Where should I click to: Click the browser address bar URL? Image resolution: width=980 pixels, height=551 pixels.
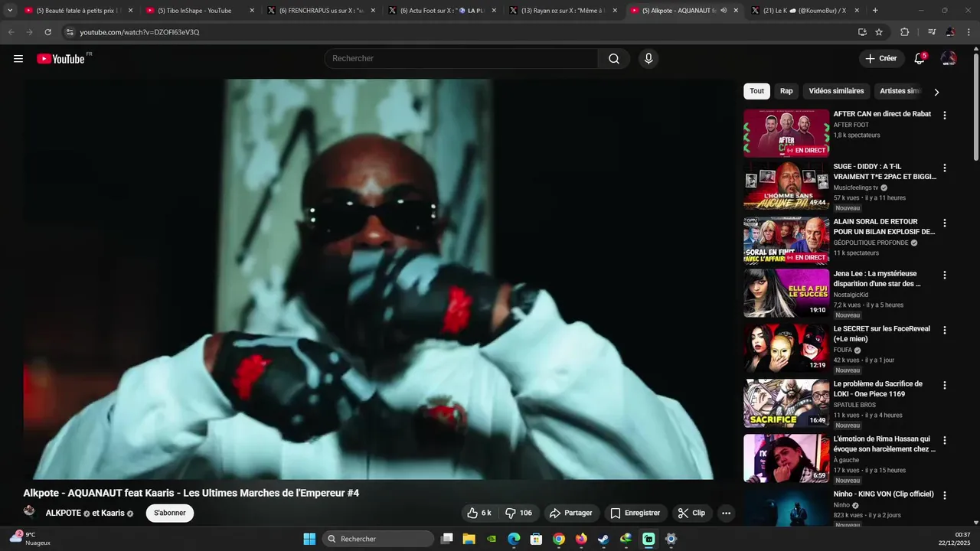[x=139, y=32]
